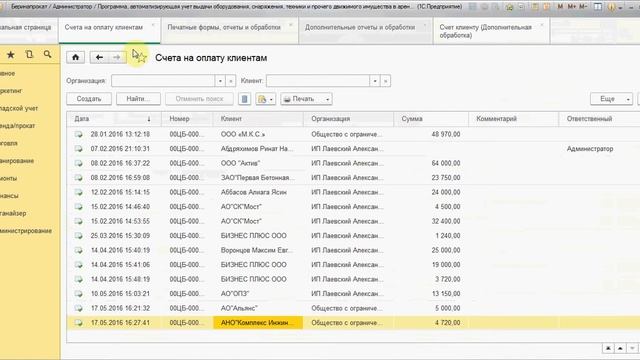Viewport: 640px width, 360px height.
Task: Click document icon of row 25.03.2016 15:30:09
Action: click(78, 236)
